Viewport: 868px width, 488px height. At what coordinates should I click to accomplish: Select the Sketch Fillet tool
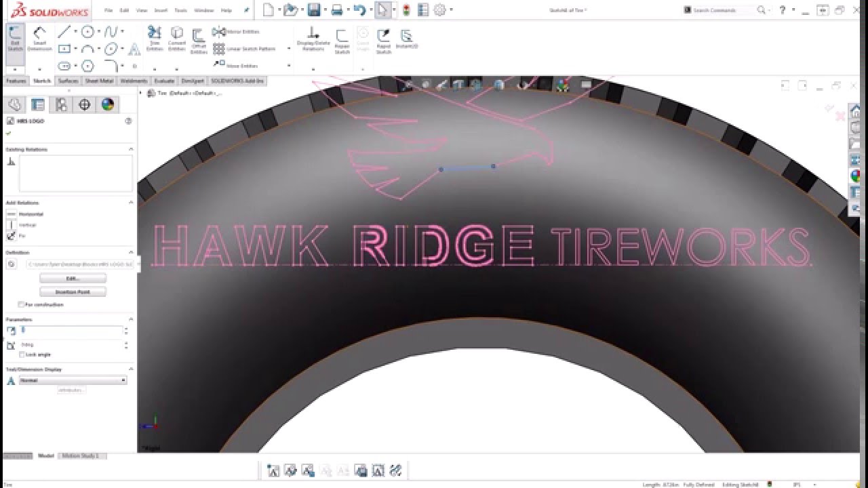click(x=111, y=66)
